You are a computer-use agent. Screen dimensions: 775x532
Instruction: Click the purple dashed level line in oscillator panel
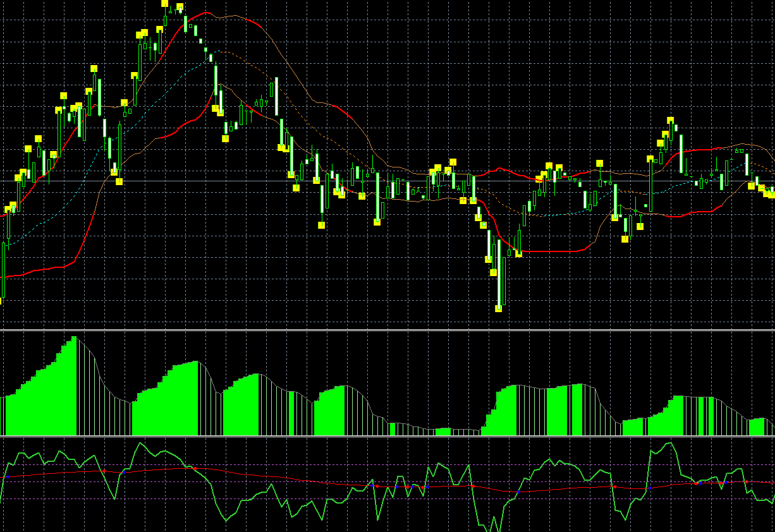pyautogui.click(x=387, y=482)
